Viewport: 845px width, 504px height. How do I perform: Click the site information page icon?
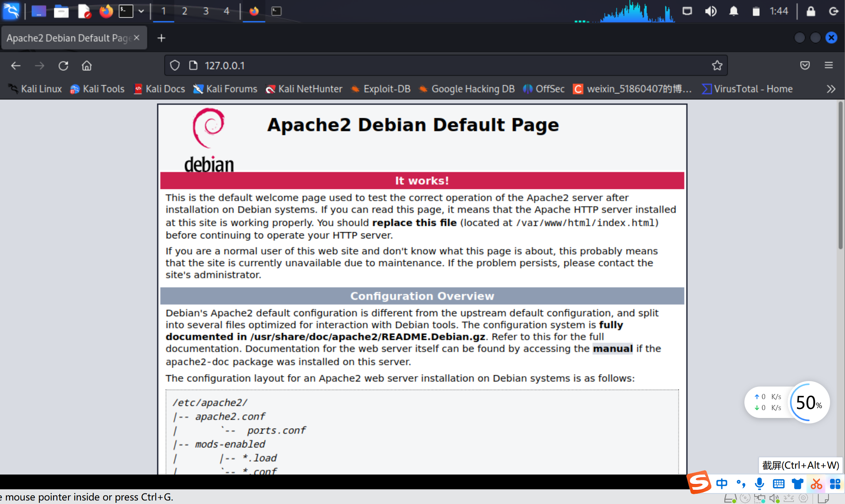pyautogui.click(x=193, y=66)
